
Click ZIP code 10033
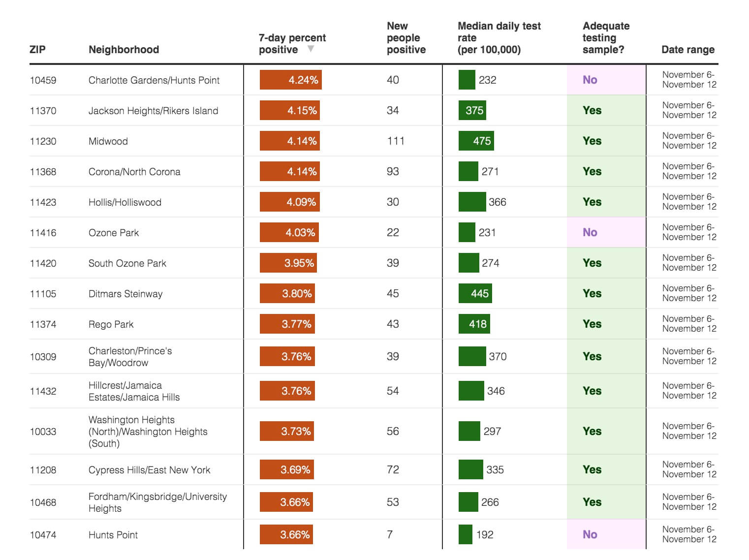(43, 432)
